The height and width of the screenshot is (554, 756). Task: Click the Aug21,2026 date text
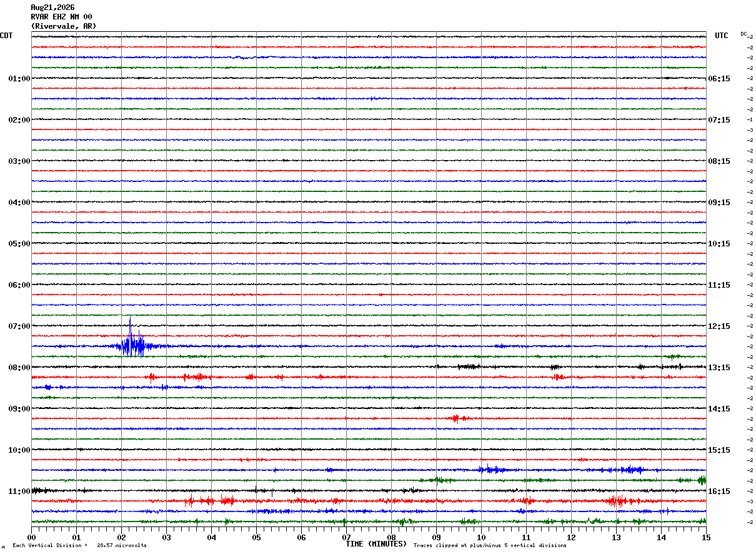tap(52, 8)
